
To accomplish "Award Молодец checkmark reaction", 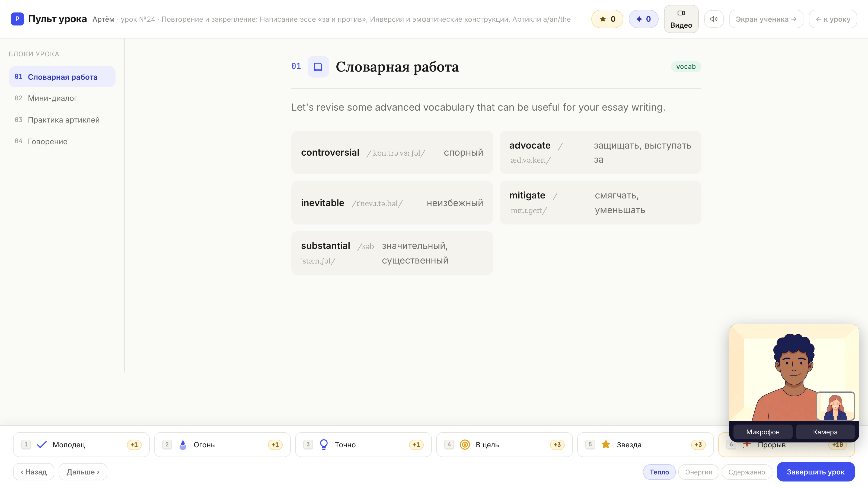I will click(x=81, y=445).
